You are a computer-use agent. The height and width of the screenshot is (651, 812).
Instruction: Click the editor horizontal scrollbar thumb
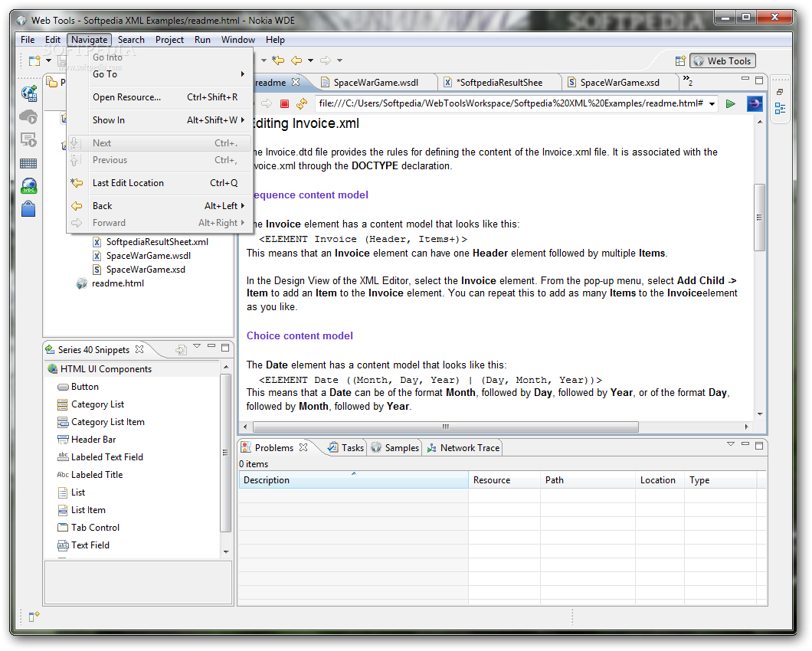(x=445, y=427)
